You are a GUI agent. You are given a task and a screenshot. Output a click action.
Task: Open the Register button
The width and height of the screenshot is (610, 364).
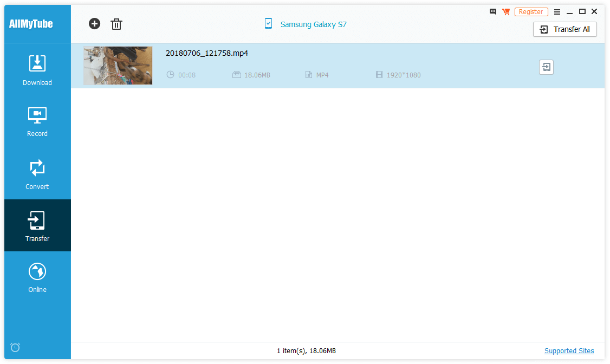[x=531, y=12]
